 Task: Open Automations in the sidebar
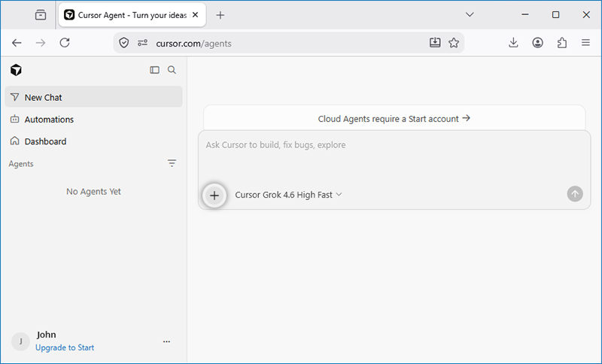(x=93, y=120)
